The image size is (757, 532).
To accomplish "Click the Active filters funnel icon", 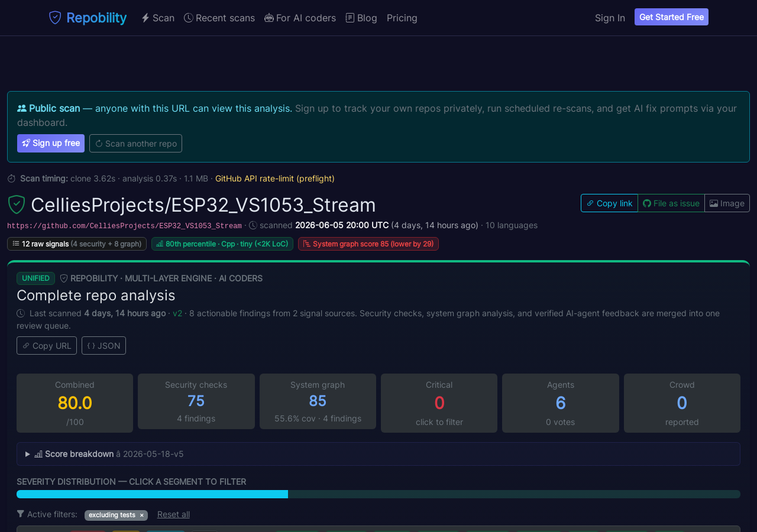I will pyautogui.click(x=21, y=514).
